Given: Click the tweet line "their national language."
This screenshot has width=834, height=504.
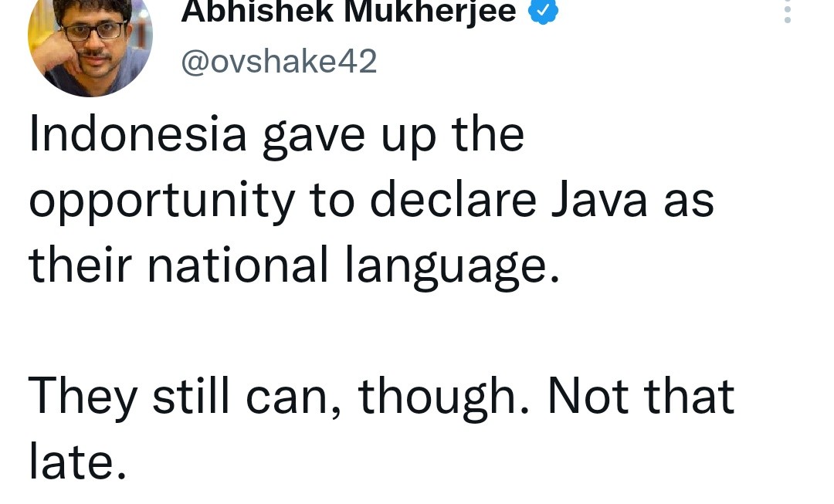Looking at the screenshot, I should pyautogui.click(x=293, y=266).
